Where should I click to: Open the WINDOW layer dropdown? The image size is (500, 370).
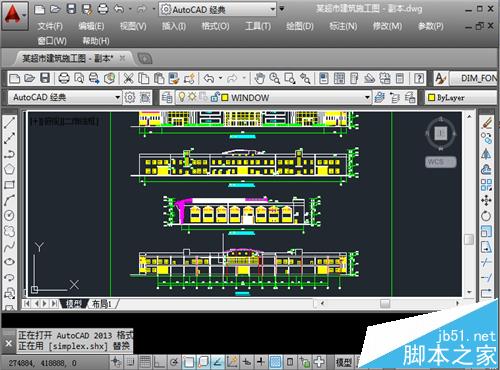[x=367, y=97]
